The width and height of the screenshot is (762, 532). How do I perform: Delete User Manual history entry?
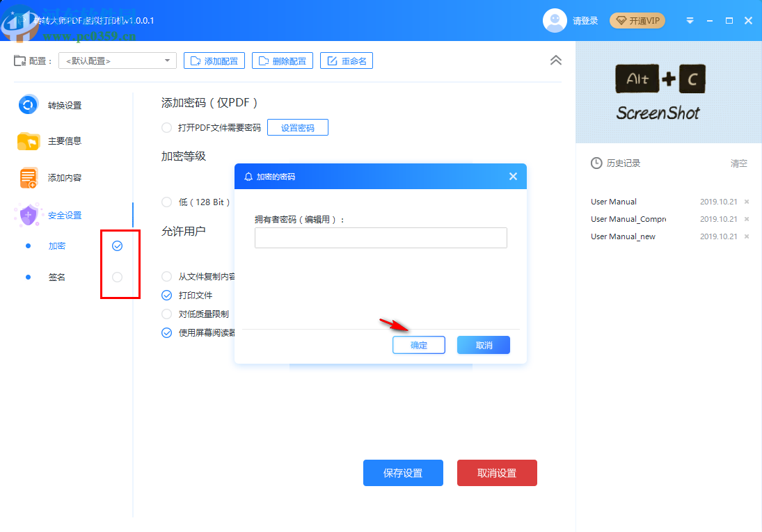pyautogui.click(x=747, y=202)
